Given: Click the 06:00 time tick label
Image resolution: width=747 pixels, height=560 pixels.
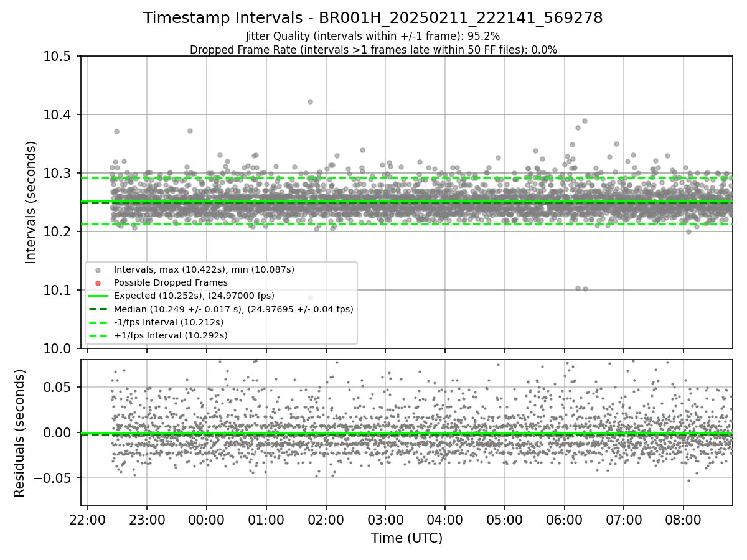Looking at the screenshot, I should click(565, 519).
